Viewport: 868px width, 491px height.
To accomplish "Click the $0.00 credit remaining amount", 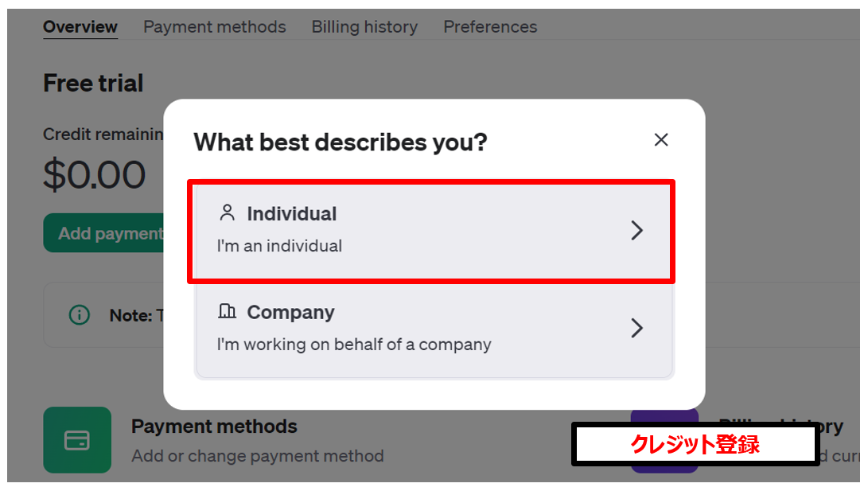I will [x=95, y=175].
